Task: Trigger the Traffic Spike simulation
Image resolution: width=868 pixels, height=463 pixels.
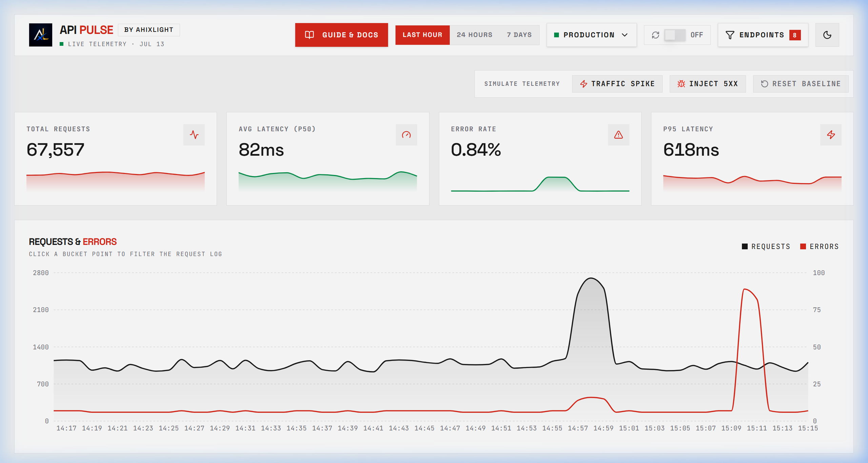Action: tap(617, 84)
